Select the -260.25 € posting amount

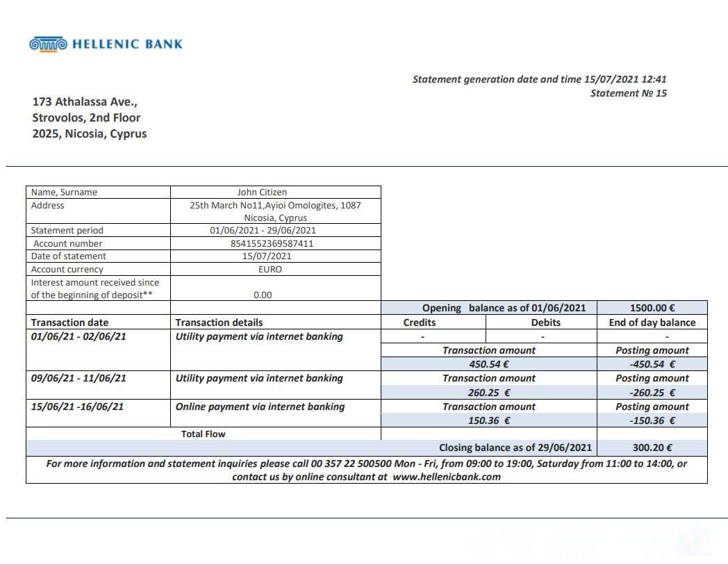pyautogui.click(x=652, y=392)
